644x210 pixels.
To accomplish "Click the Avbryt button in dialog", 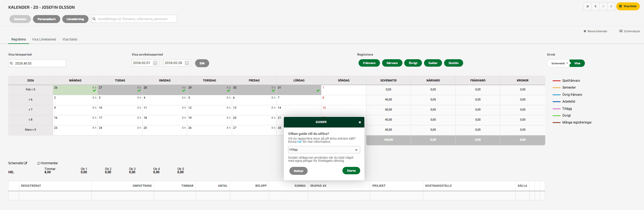I will click(298, 171).
